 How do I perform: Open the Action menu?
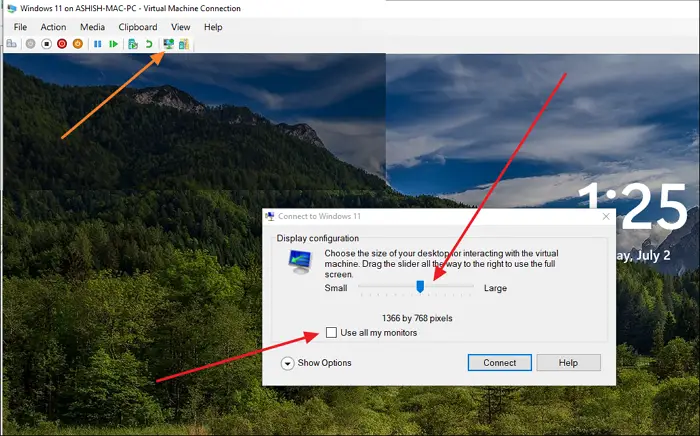(53, 27)
